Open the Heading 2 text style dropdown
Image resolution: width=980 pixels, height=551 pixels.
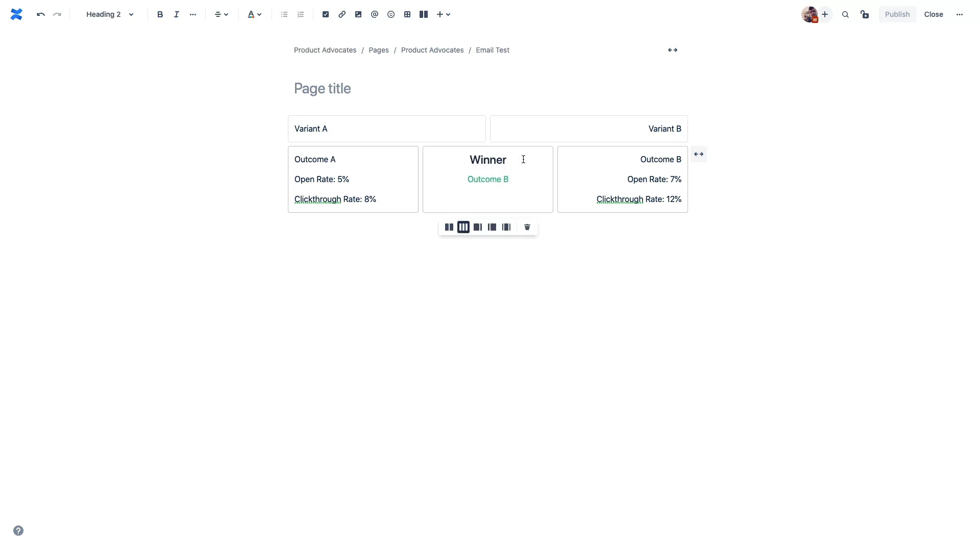(x=110, y=14)
